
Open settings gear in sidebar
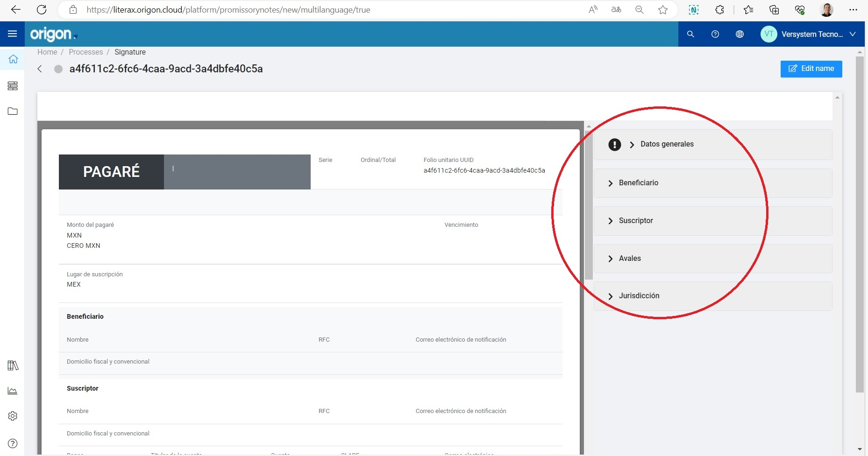(13, 416)
